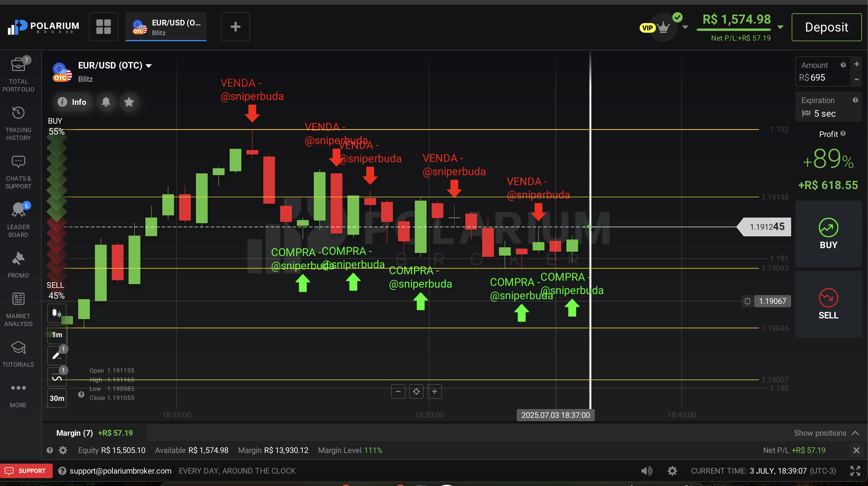Show help for Profit percentage

[x=843, y=133]
